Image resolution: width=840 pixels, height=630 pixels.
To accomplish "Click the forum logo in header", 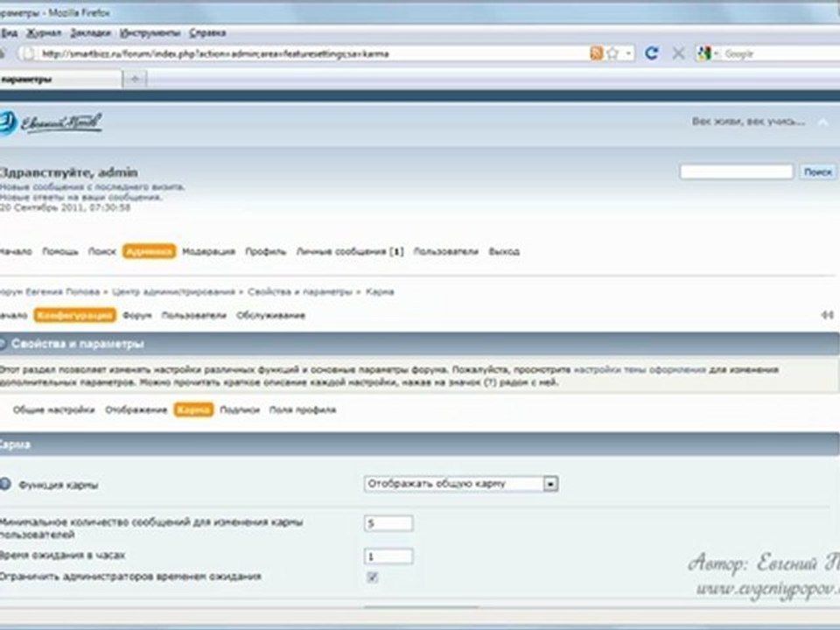I will tap(51, 123).
